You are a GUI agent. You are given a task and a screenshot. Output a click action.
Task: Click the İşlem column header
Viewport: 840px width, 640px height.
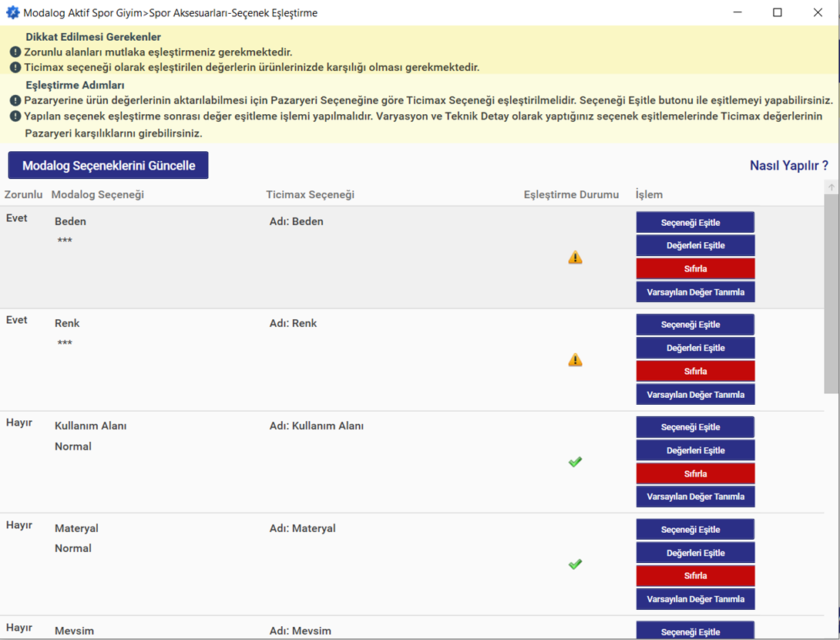coord(649,194)
